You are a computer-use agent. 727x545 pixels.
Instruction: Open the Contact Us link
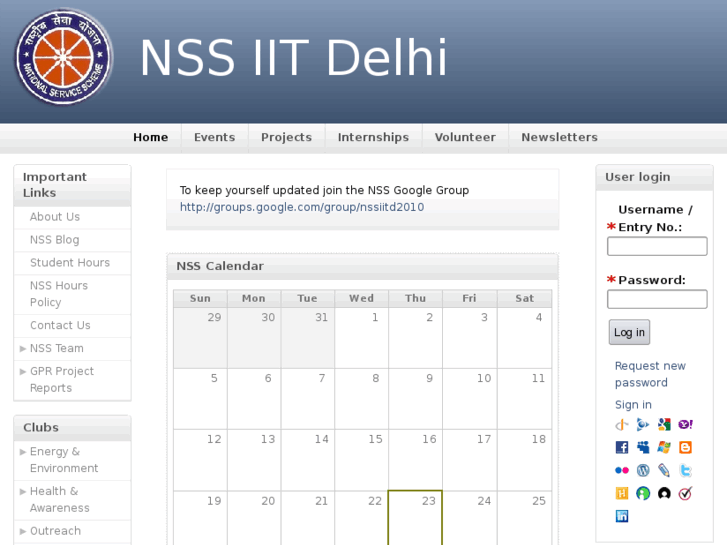point(60,325)
